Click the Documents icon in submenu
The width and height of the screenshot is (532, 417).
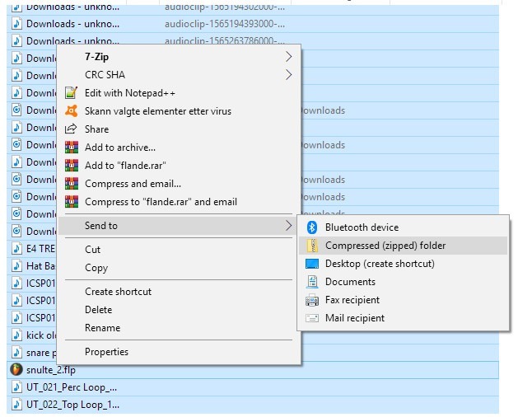coord(312,282)
